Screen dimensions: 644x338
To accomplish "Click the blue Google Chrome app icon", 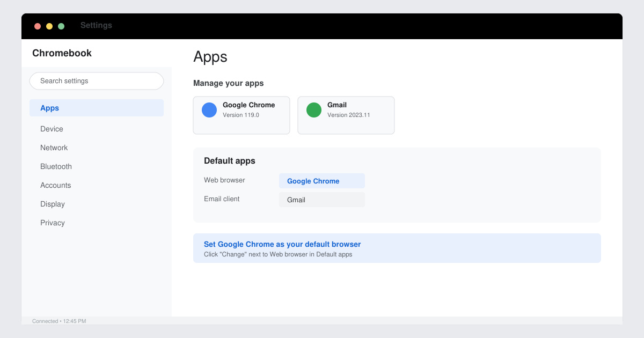I will click(209, 110).
